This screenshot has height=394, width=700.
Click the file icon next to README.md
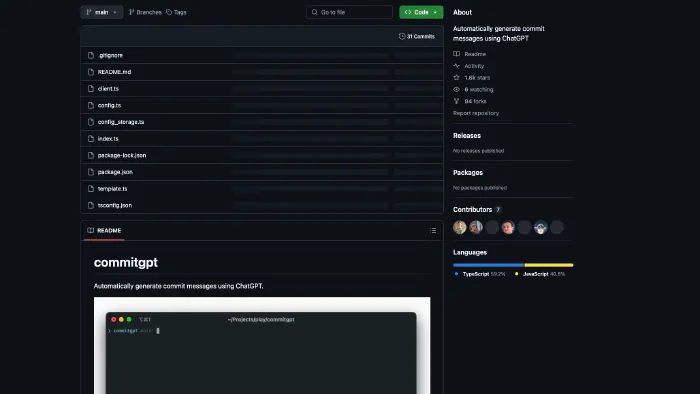click(91, 72)
